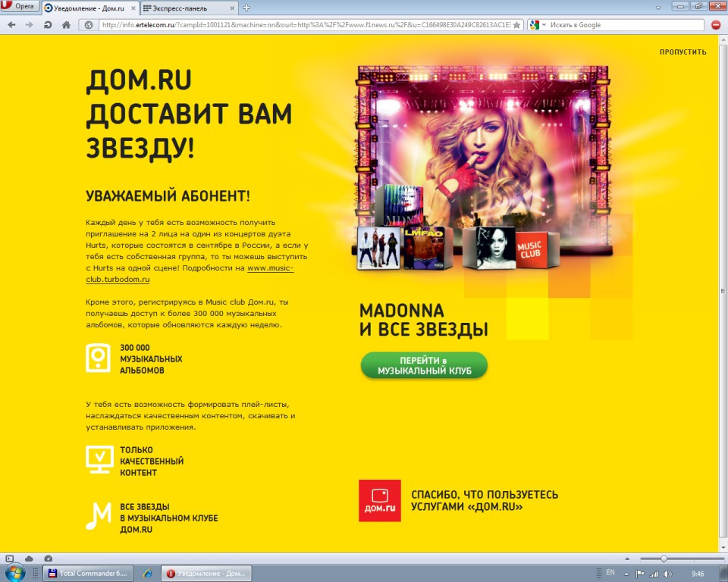Screen dimensions: 728x582
Task: Click the Opera Turbo speedometer icon
Action: point(48,559)
